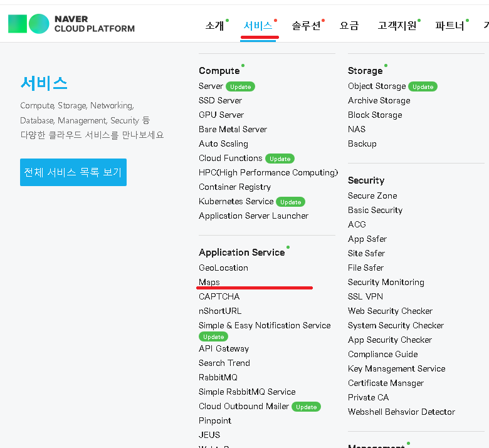Open the ACG link
This screenshot has height=448, width=489.
coord(357,224)
